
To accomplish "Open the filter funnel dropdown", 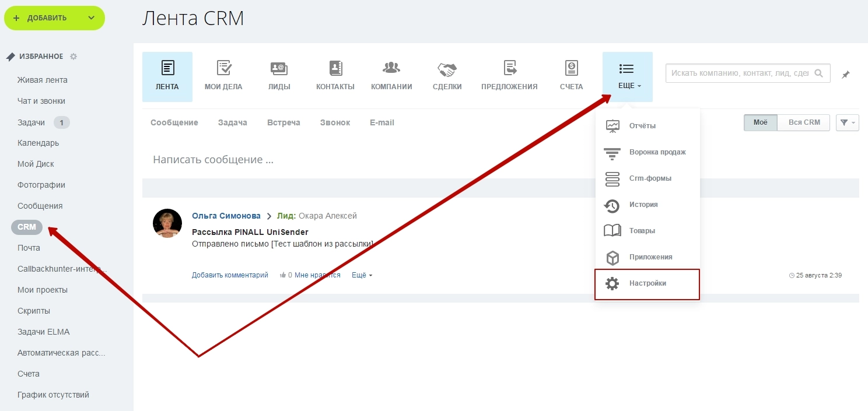I will coord(847,122).
